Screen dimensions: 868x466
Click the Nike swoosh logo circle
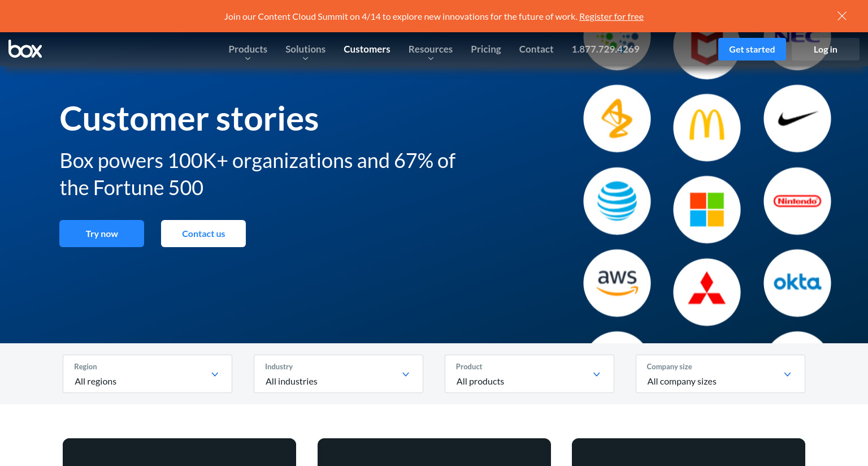(x=797, y=119)
